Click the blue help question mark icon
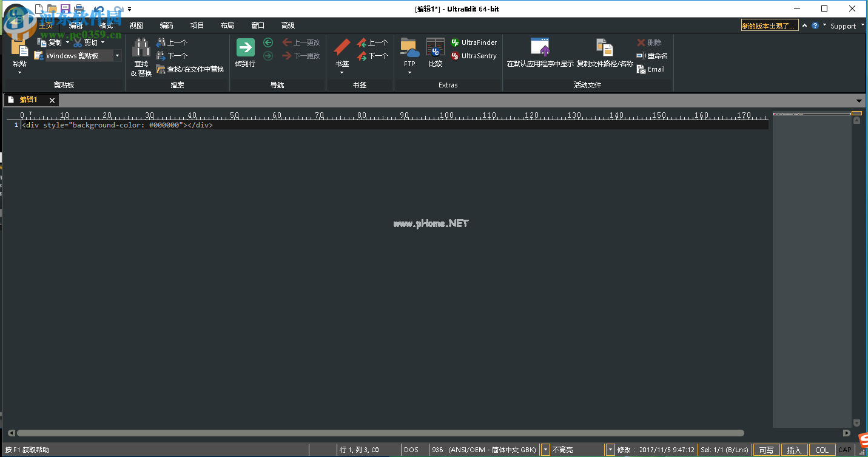 click(815, 25)
